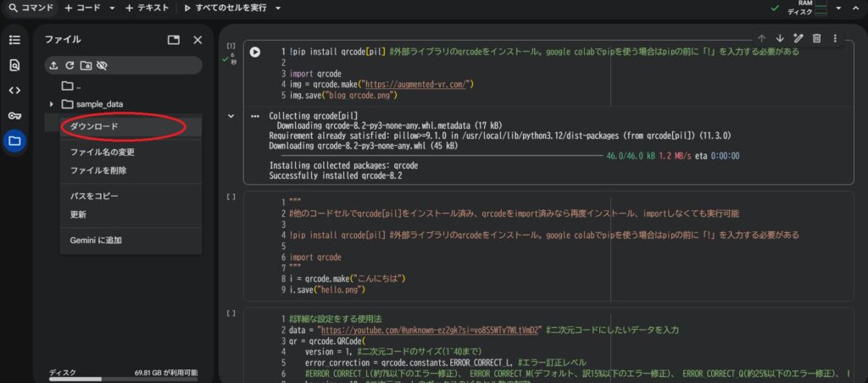The image size is (868, 383).
Task: Toggle hidden files with the crossed-eye icon
Action: [103, 65]
